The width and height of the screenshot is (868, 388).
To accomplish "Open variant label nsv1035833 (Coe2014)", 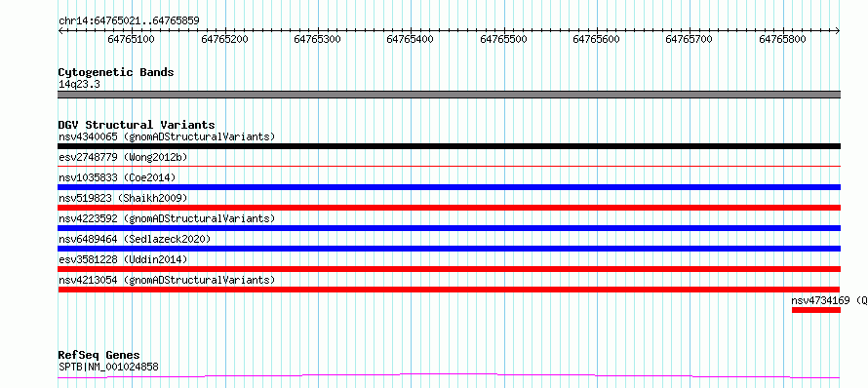I will coord(117,177).
